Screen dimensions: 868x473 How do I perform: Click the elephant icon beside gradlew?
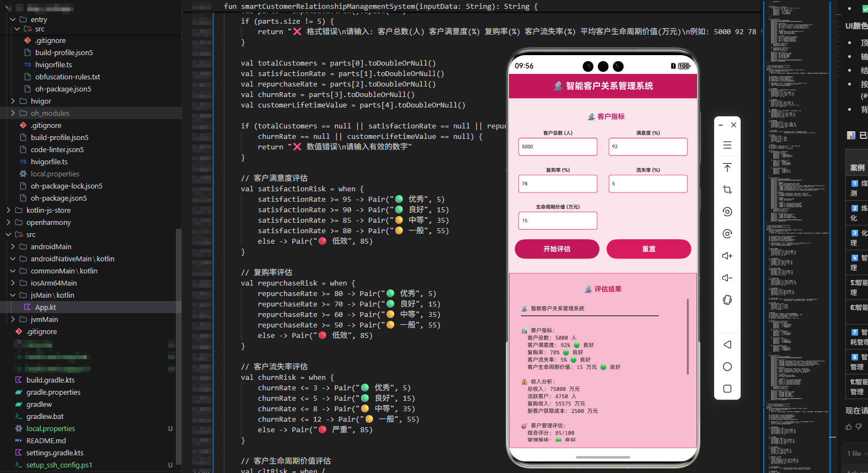[x=19, y=404]
